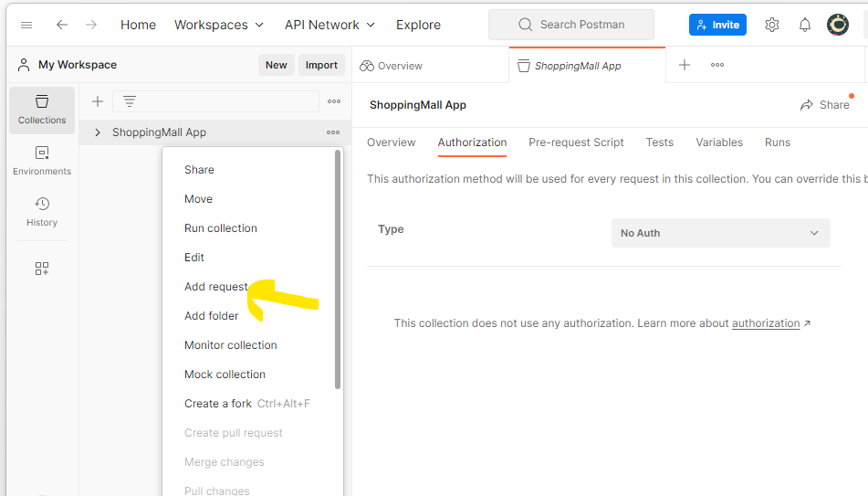This screenshot has width=868, height=496.
Task: Open the hamburger menu icon
Action: (26, 25)
